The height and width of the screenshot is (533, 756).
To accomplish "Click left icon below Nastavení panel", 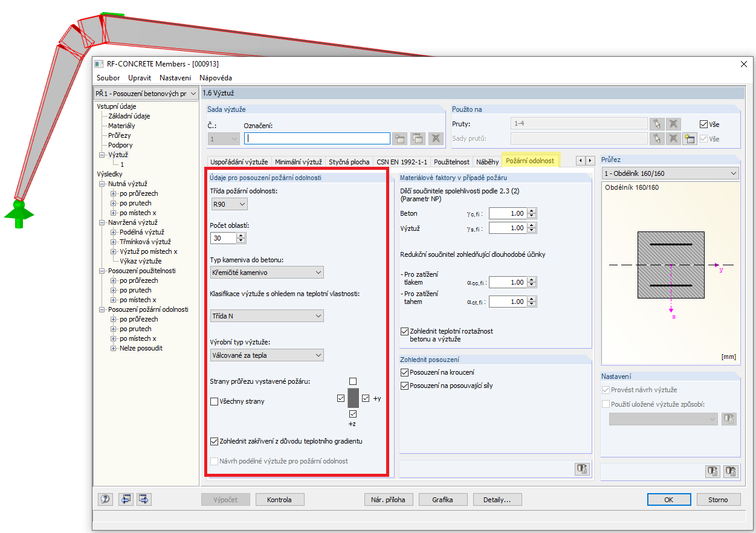I will [713, 471].
